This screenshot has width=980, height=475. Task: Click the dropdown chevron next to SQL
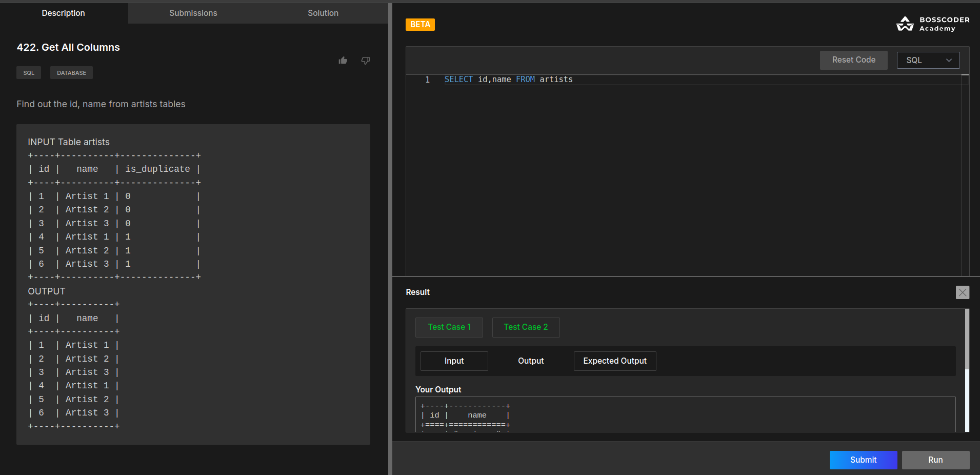tap(949, 60)
